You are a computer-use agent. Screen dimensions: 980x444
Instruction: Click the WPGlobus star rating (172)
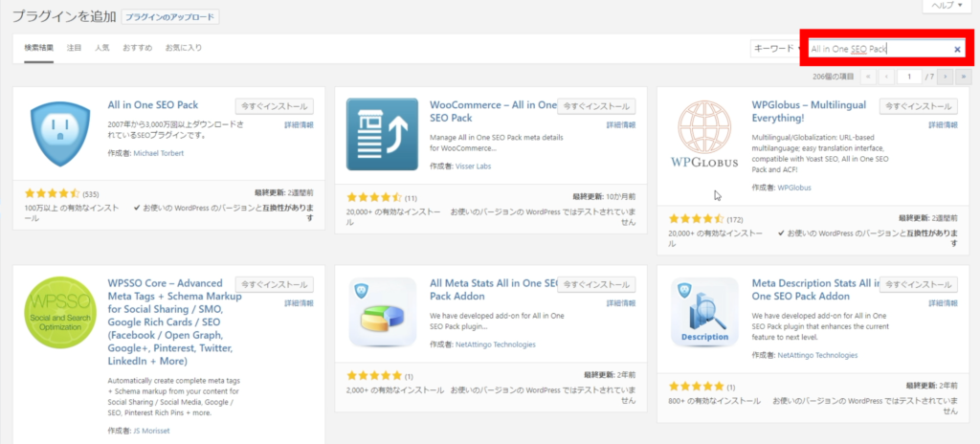tap(697, 219)
